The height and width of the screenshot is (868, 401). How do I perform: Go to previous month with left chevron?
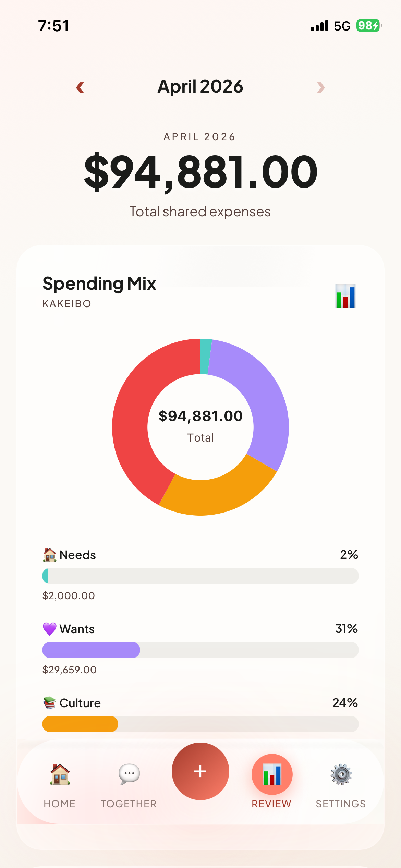80,87
